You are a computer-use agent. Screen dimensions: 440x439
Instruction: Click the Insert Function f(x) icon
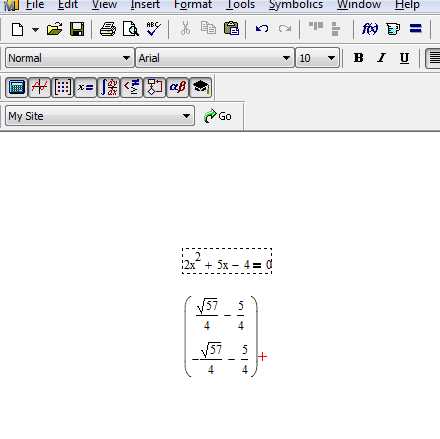(x=370, y=29)
